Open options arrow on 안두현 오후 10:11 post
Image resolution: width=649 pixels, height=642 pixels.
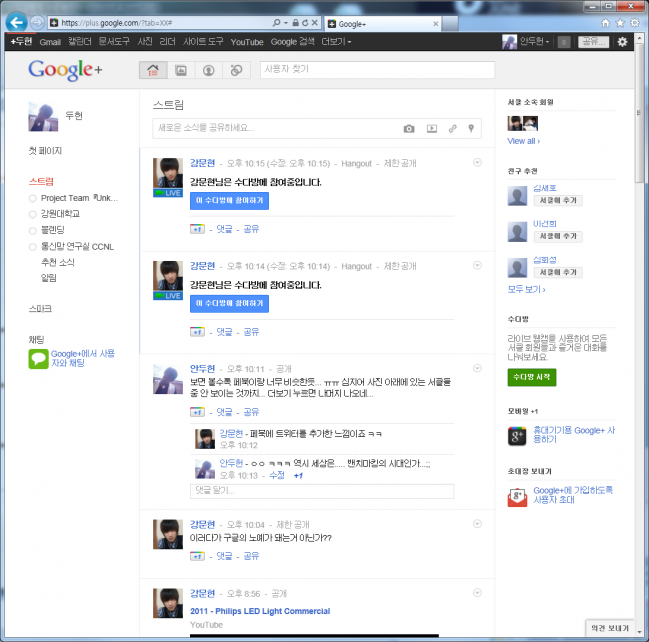[477, 368]
